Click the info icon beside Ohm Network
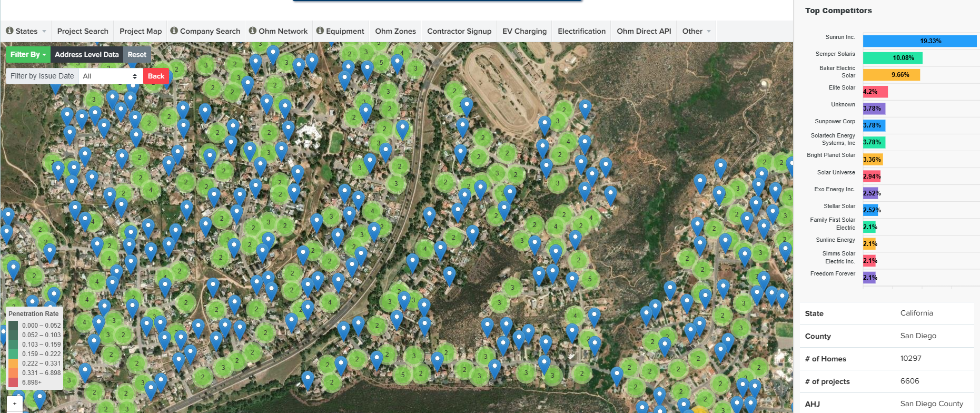 coord(253,31)
